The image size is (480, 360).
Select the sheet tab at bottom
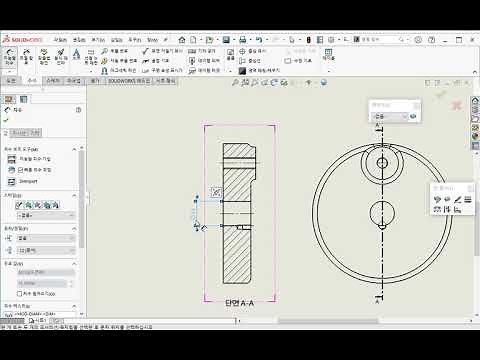[37, 320]
